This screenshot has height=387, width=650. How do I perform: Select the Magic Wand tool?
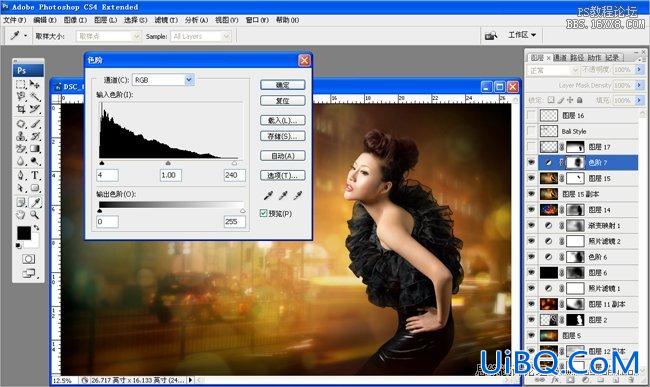click(35, 97)
